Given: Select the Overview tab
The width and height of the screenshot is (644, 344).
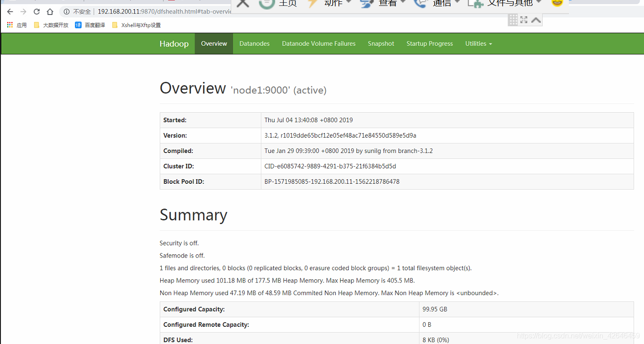Looking at the screenshot, I should (x=214, y=44).
